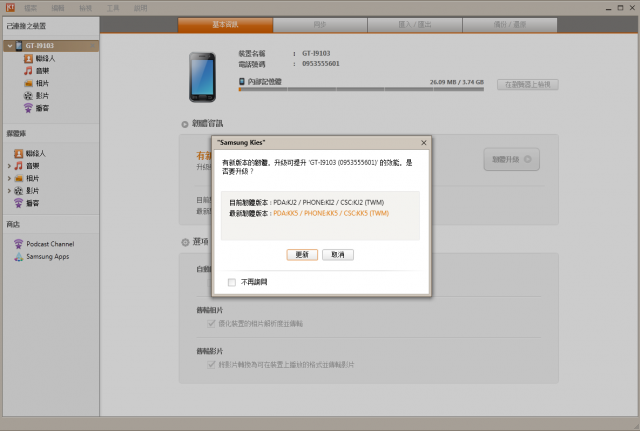Expand the library 影片 videos node arrow
The width and height of the screenshot is (640, 431).
[9, 191]
